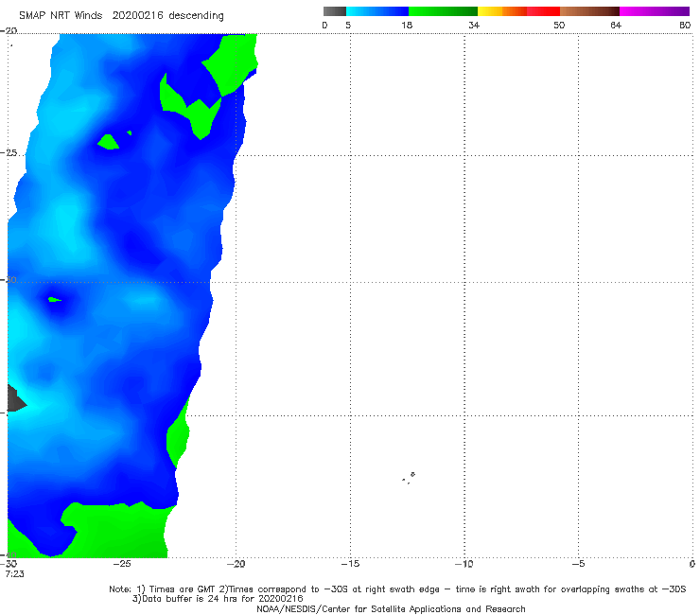This screenshot has width=700, height=615.
Task: Click the light-blue 5-18 segment of the color bar
Action: click(x=377, y=11)
